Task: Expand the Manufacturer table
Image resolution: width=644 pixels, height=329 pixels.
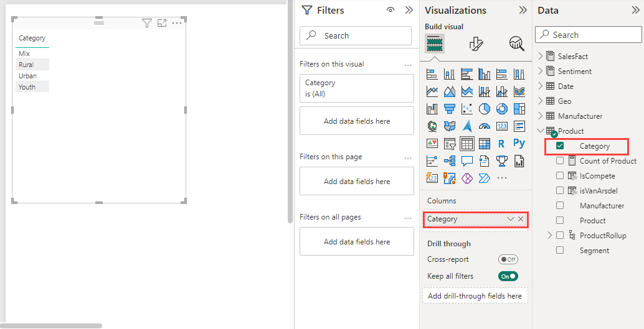Action: 540,116
